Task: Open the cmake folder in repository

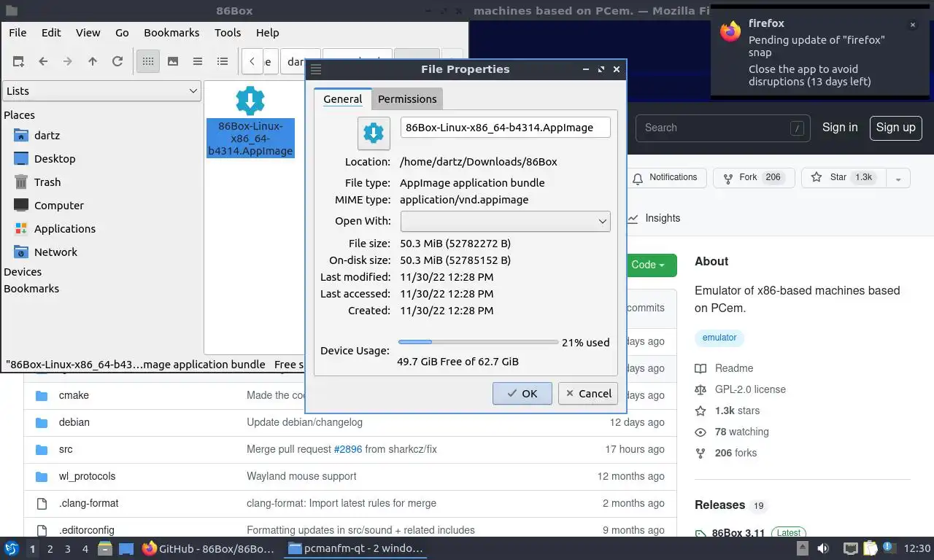Action: coord(74,395)
